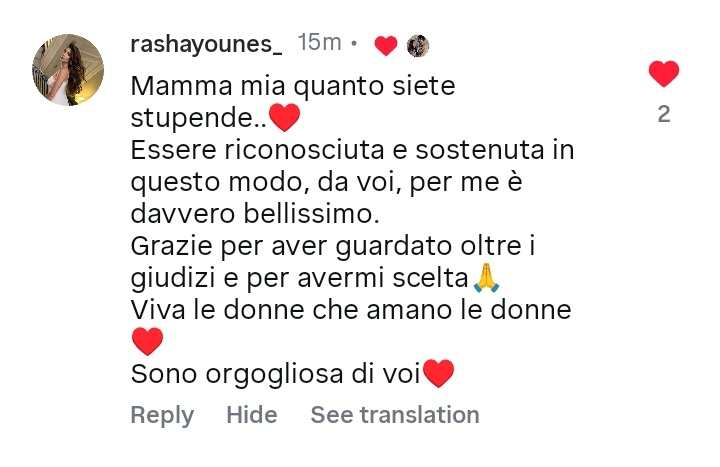Click the heart emoji on its own line
This screenshot has width=720, height=467.
[147, 342]
